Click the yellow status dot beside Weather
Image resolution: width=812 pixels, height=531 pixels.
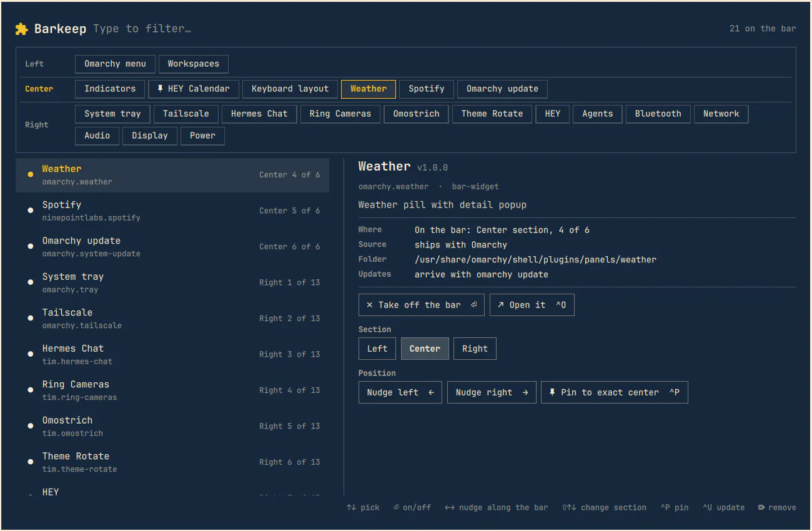click(x=30, y=174)
